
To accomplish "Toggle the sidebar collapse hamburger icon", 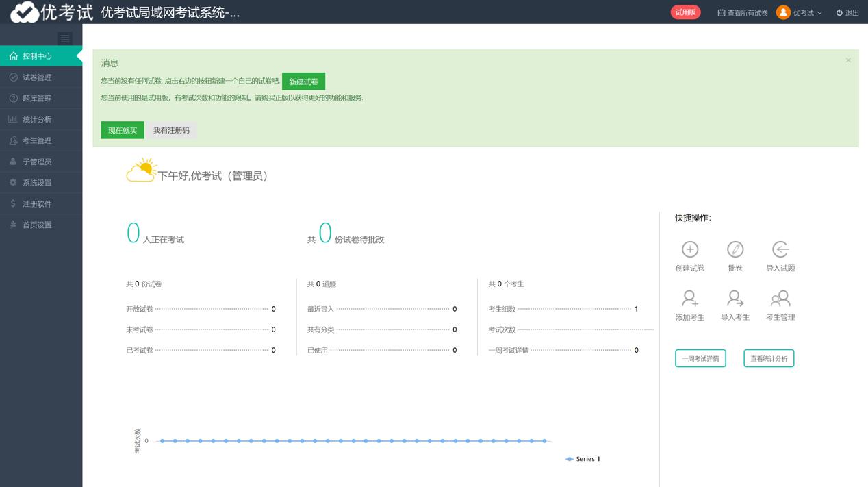I will [65, 39].
